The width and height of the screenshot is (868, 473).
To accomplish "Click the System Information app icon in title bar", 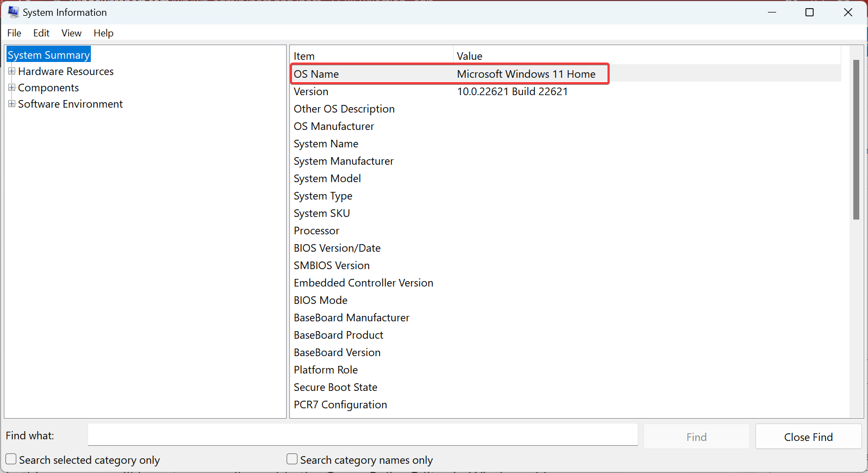I will coord(13,12).
